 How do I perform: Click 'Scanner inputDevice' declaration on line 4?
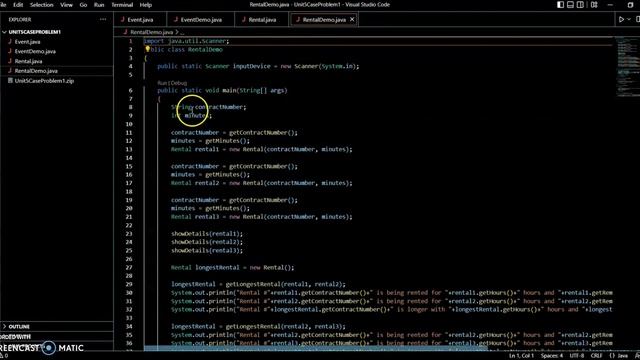[x=238, y=66]
